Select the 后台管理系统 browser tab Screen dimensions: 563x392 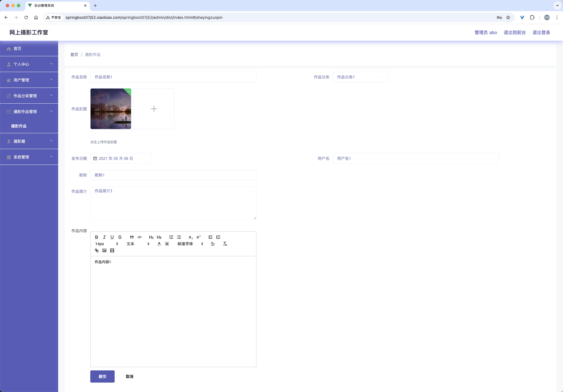coord(58,6)
